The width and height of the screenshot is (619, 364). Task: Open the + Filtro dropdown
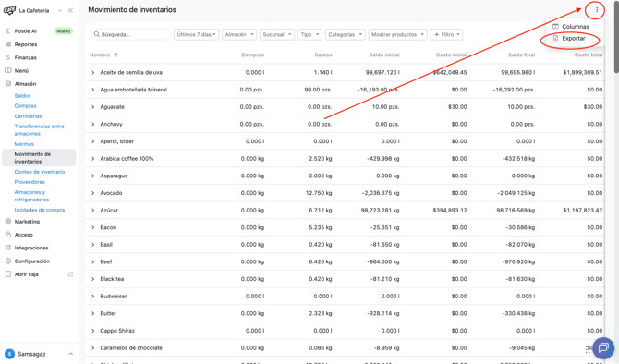point(446,35)
